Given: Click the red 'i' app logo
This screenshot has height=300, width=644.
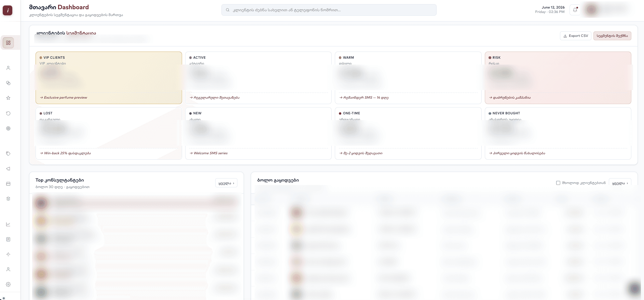Looking at the screenshot, I should coord(8,11).
